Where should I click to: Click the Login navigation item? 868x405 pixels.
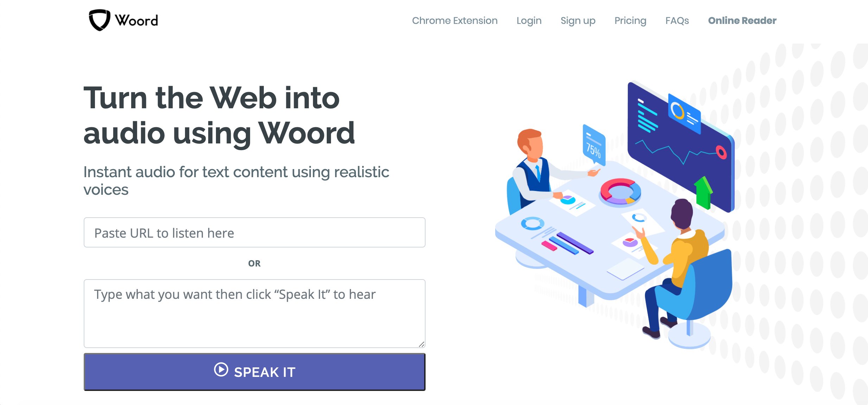[x=528, y=20]
